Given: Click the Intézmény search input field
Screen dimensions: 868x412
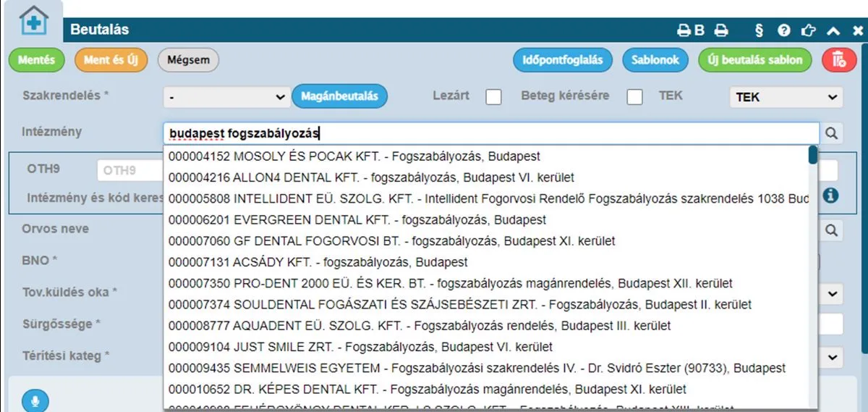Looking at the screenshot, I should coord(491,133).
